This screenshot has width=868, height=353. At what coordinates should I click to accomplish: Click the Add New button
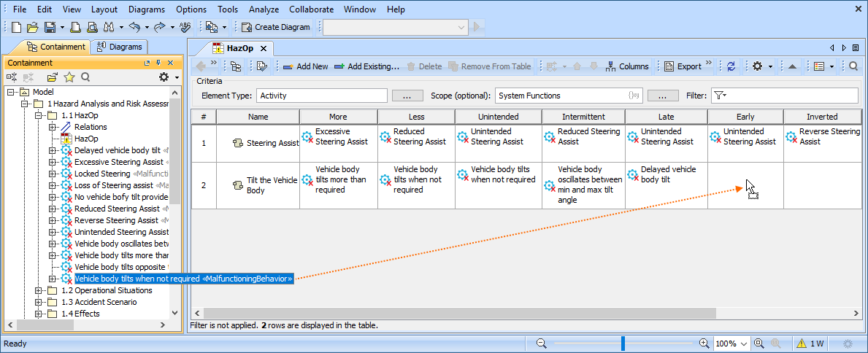[x=305, y=66]
